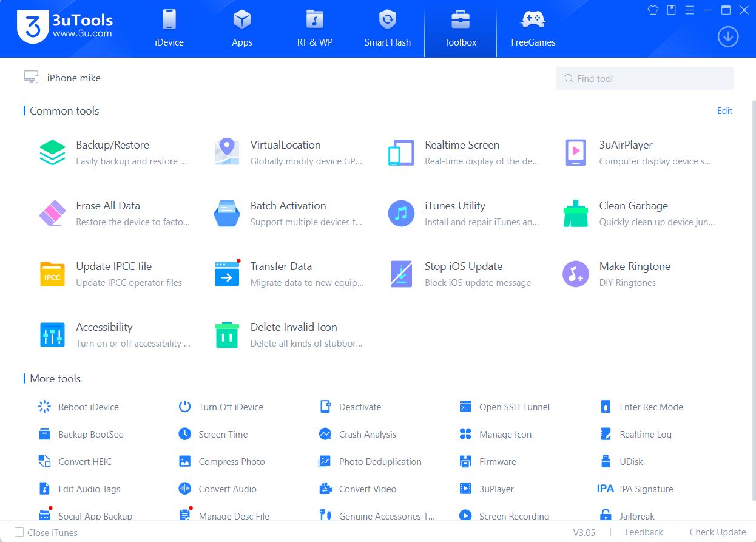Switch to the Smart Flash tab
The image size is (756, 542).
click(x=387, y=29)
